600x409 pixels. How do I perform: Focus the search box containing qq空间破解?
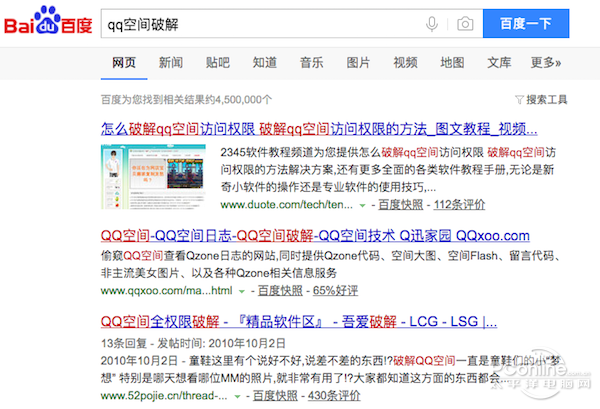point(260,23)
